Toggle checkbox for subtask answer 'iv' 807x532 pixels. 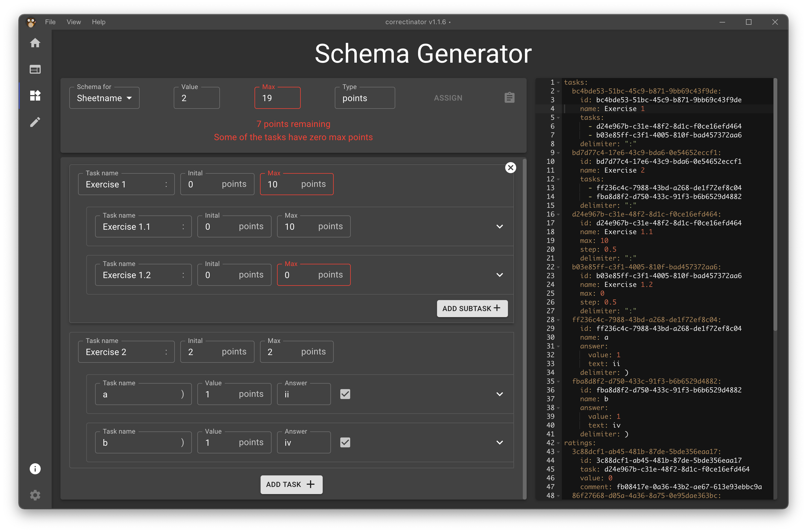(345, 442)
